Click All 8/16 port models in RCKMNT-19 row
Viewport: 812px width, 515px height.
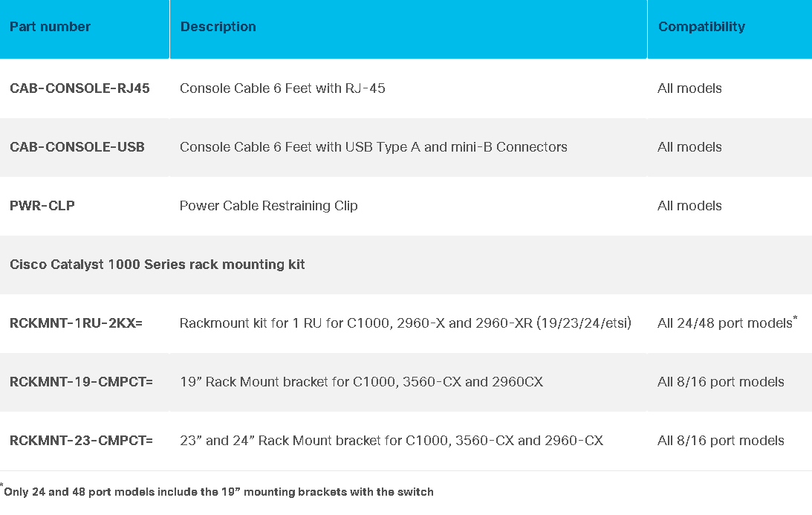tap(721, 382)
